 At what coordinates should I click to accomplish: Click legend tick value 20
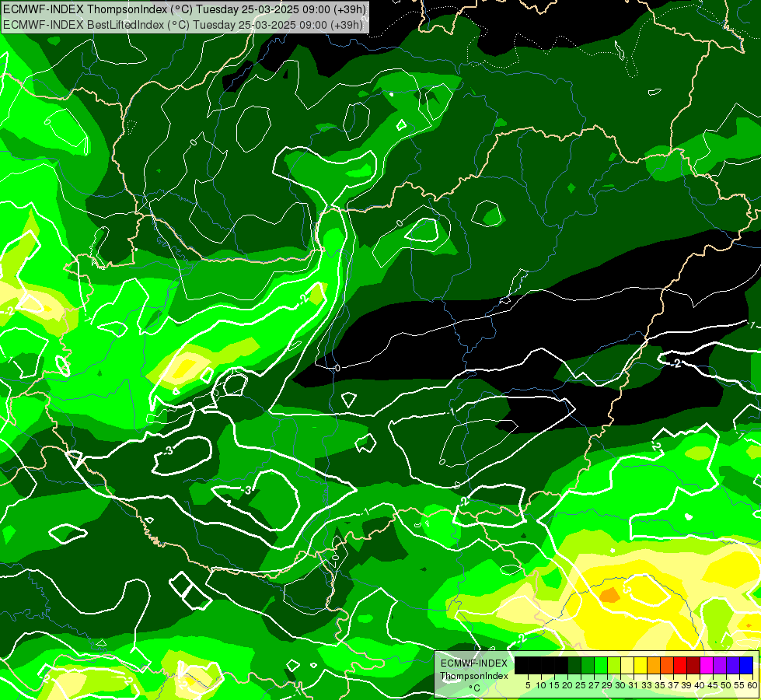pyautogui.click(x=567, y=685)
